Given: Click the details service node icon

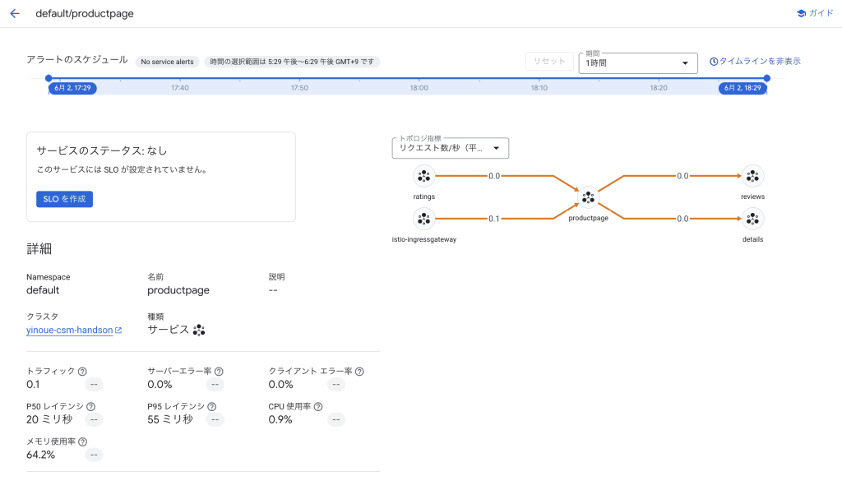Looking at the screenshot, I should coord(752,219).
